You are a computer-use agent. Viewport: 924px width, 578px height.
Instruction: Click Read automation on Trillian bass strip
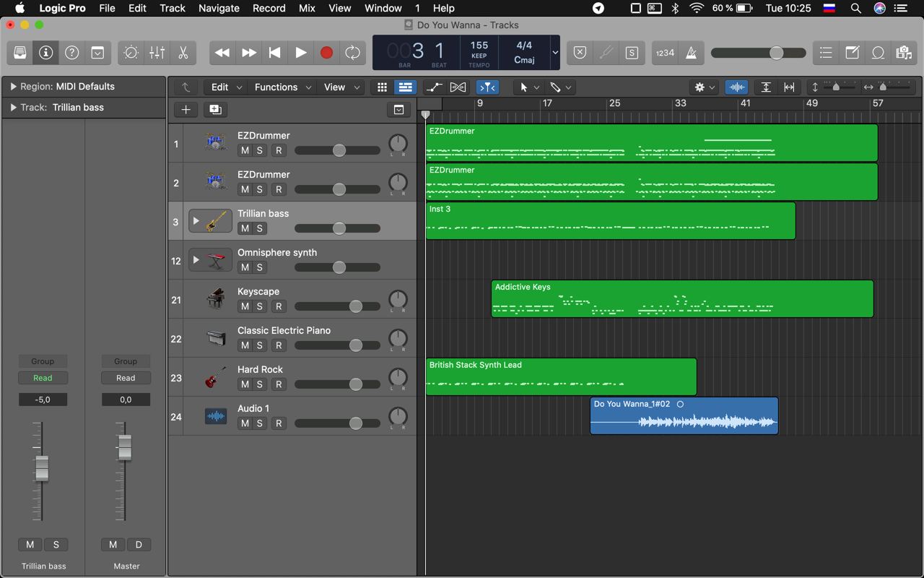[43, 378]
